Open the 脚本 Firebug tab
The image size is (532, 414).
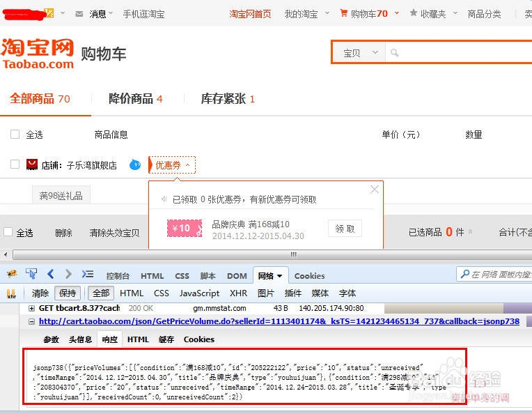[208, 276]
